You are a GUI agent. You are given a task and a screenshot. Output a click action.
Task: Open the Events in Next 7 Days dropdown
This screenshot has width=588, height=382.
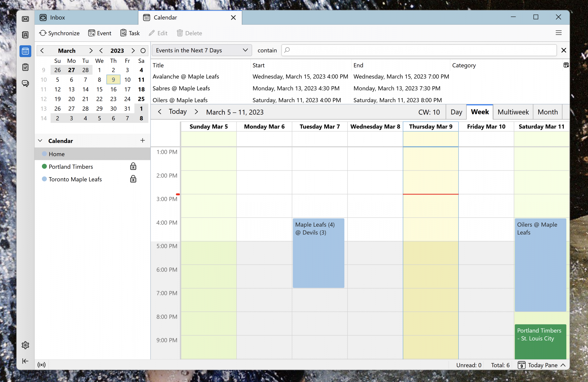pyautogui.click(x=201, y=50)
